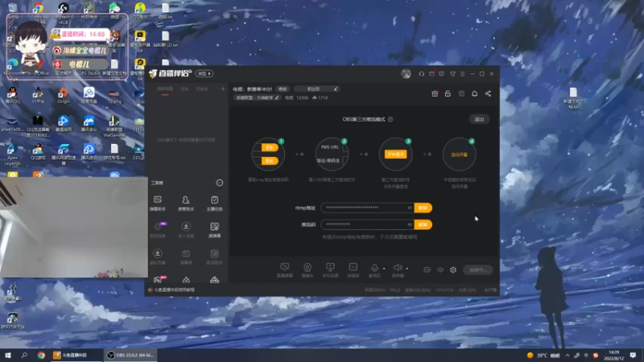This screenshot has width=644, height=362.
Task: Expand speaker options arrow
Action: click(x=407, y=269)
